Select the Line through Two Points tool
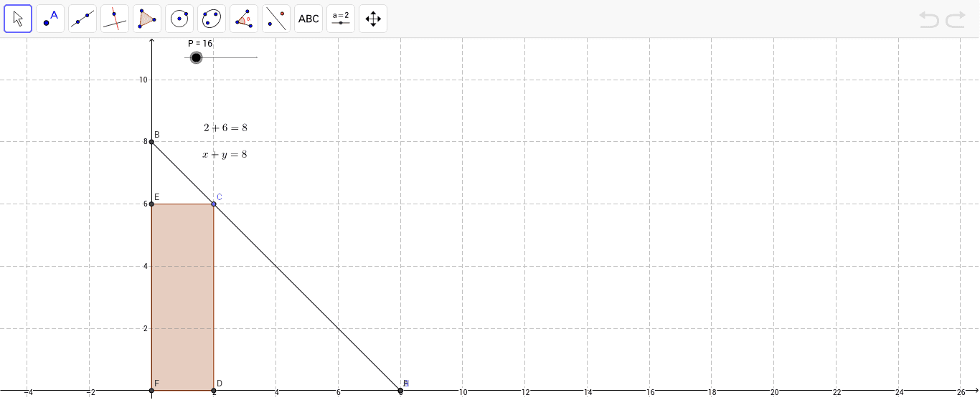Screen dimensions: 980x400 tap(83, 19)
